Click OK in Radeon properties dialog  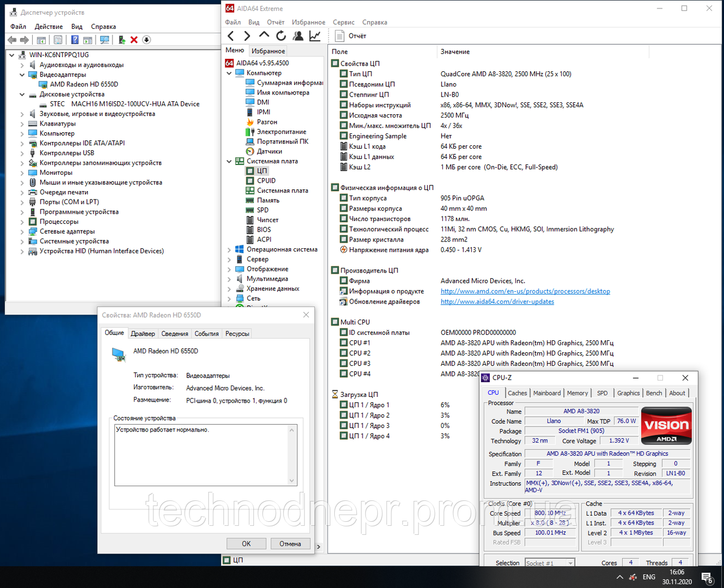[x=246, y=544]
